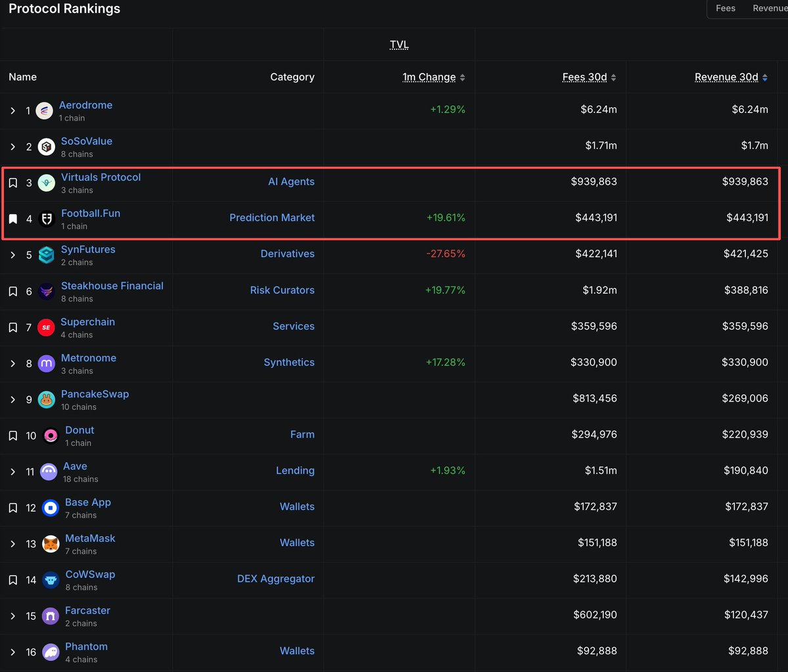This screenshot has width=788, height=672.
Task: Click the MetaMask fox logo
Action: pos(51,544)
